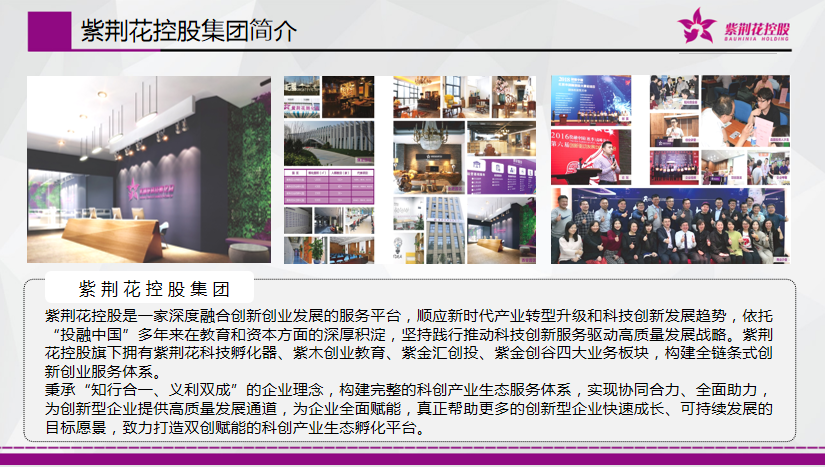Viewport: 825px width, 467px height.
Task: Select the photo of two men talking at table
Action: click(746, 111)
